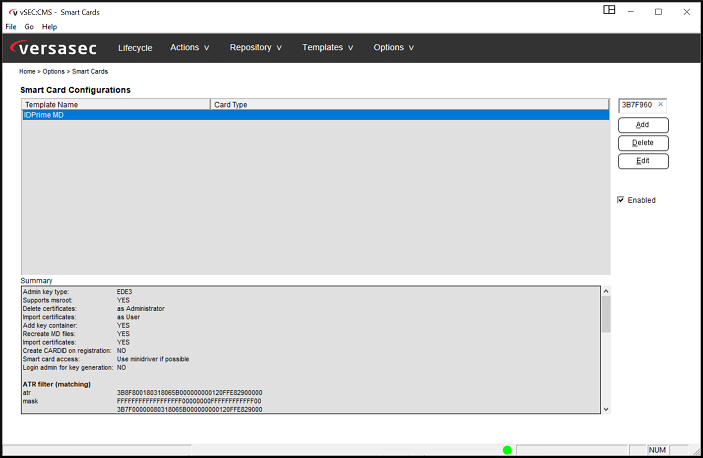Open the Help menu

click(49, 27)
